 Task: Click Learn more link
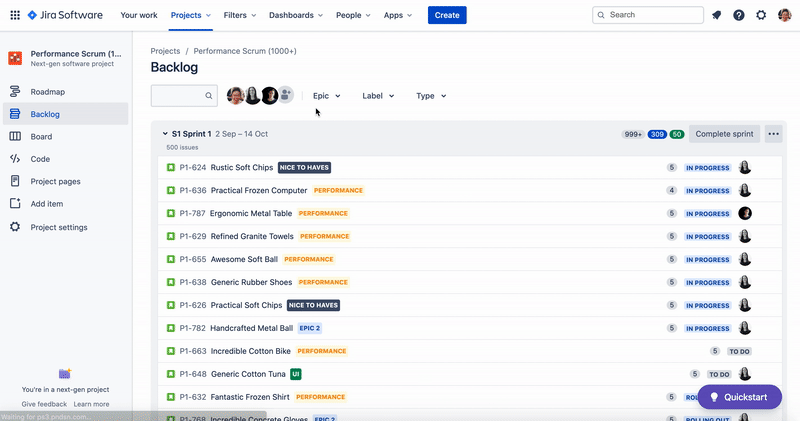(91, 404)
